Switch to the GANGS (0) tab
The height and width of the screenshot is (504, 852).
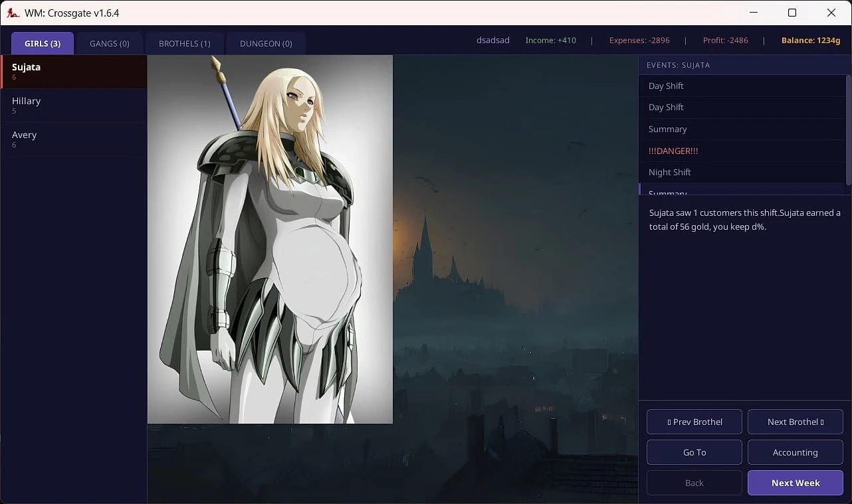point(109,42)
